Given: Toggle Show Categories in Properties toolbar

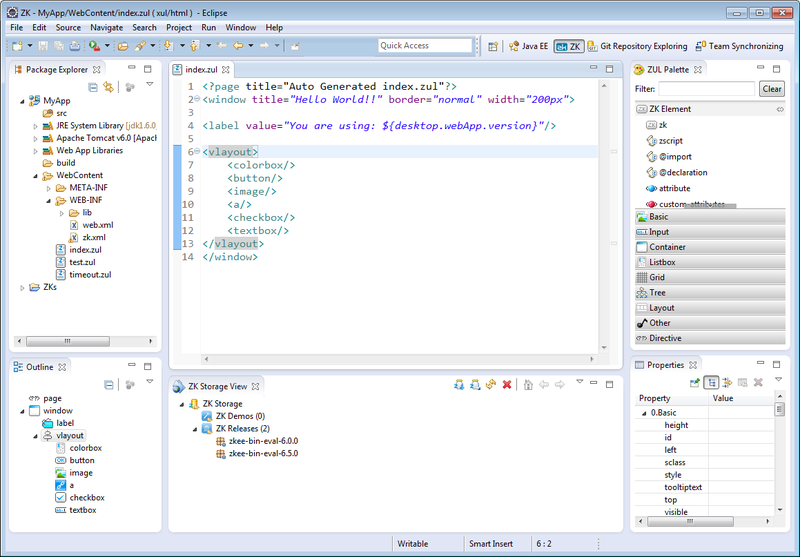Looking at the screenshot, I should [x=711, y=383].
